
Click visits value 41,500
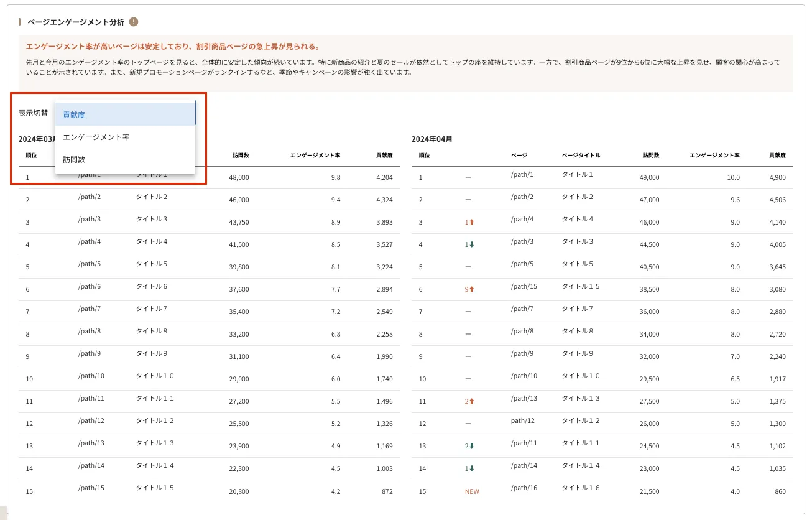pos(239,244)
